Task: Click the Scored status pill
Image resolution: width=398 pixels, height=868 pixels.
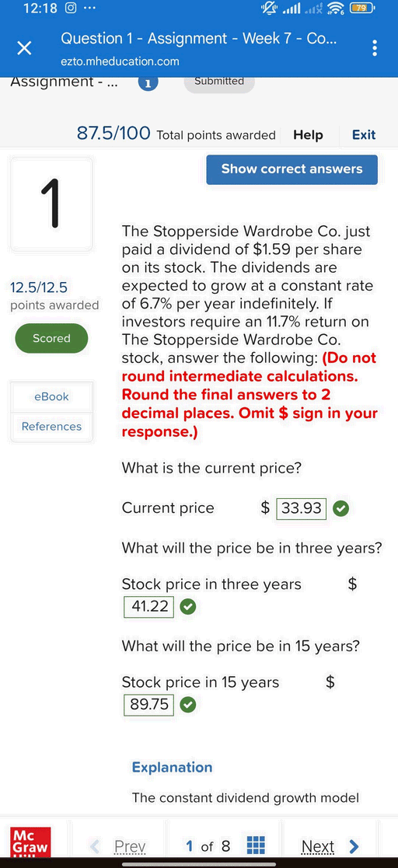Action: point(51,338)
